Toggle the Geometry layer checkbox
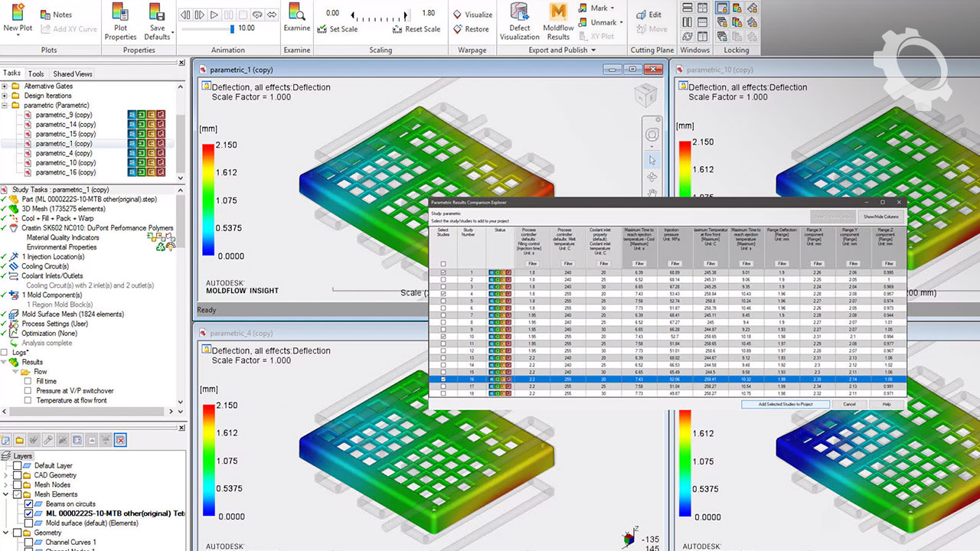 point(18,533)
